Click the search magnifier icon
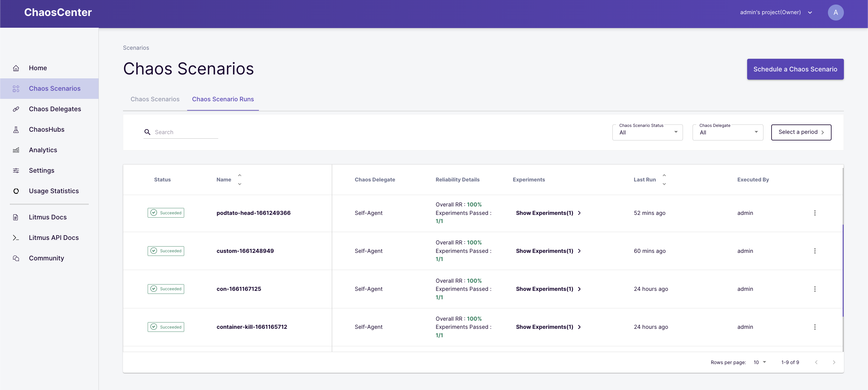This screenshot has height=390, width=868. [x=147, y=132]
